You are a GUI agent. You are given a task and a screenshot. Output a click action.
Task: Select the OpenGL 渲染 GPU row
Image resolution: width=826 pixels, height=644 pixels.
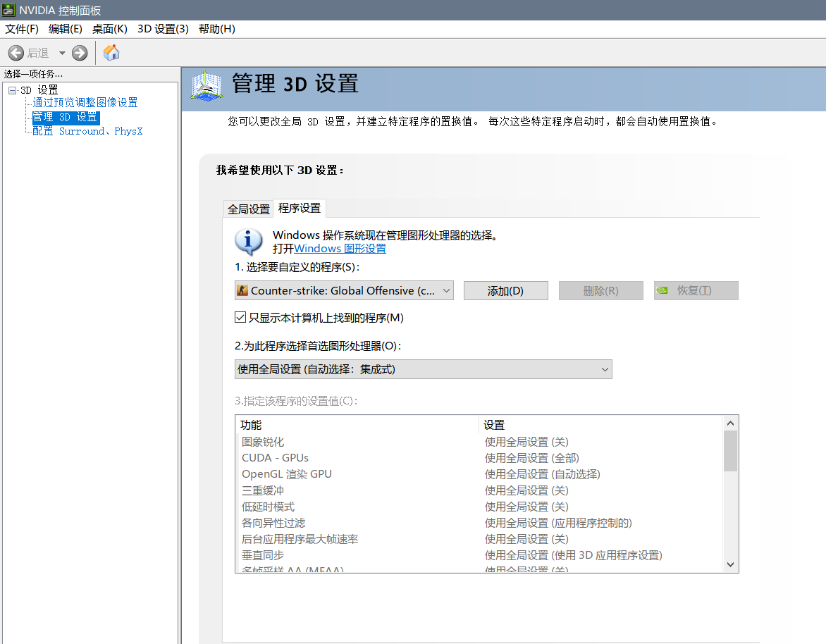click(479, 474)
